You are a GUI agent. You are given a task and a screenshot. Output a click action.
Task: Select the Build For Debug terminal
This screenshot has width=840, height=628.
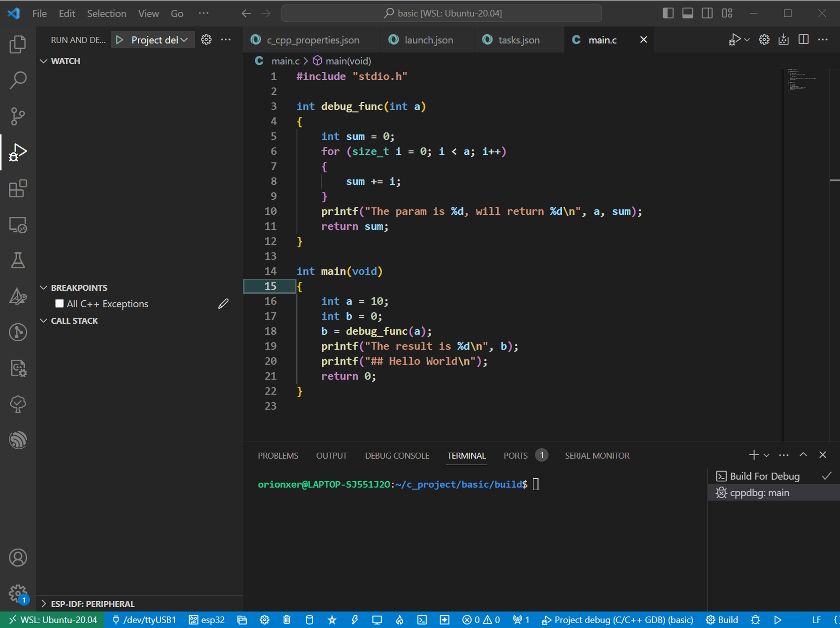click(773, 476)
